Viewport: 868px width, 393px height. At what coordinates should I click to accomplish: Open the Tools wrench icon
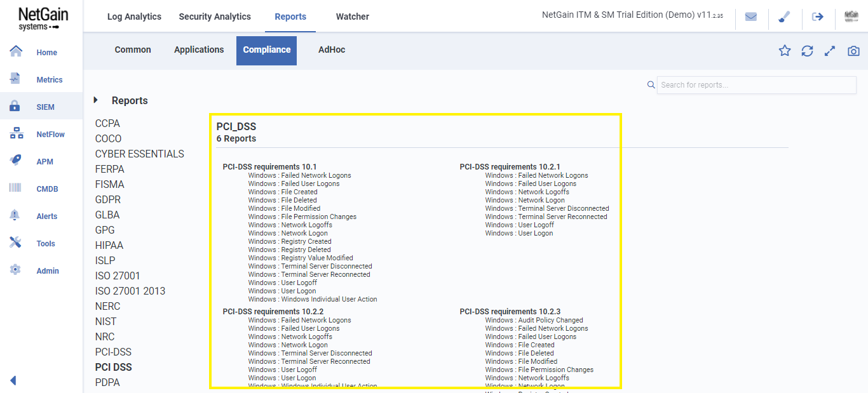[x=16, y=243]
